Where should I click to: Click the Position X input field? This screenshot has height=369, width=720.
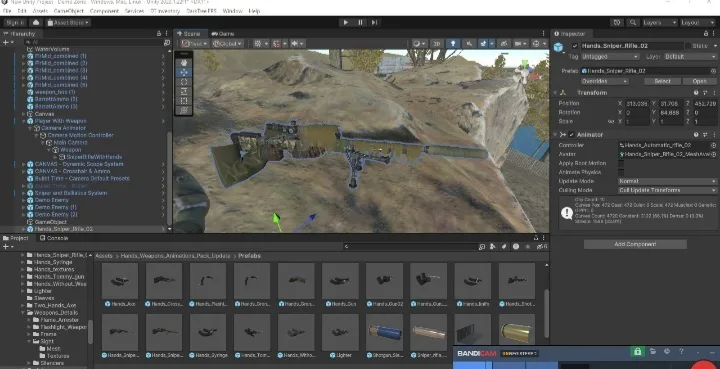tap(636, 104)
